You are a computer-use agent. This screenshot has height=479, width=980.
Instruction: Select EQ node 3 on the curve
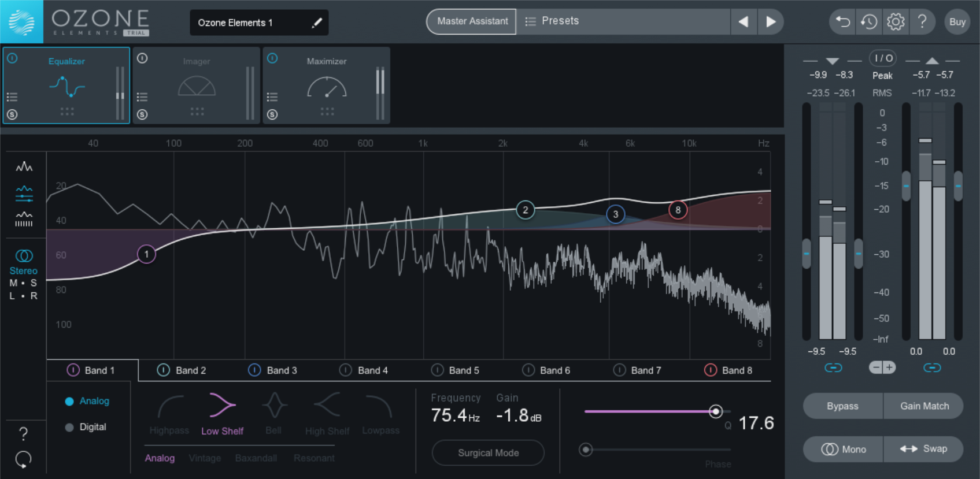click(615, 214)
